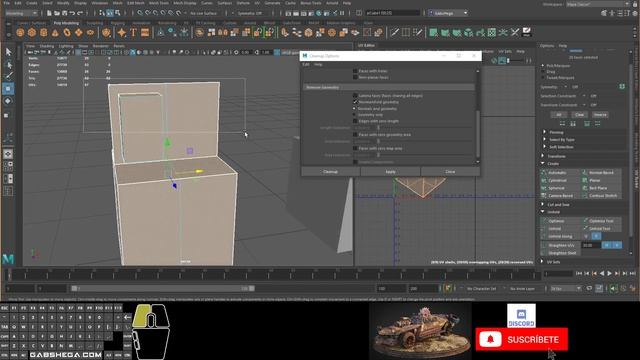Create a polygon torus from the shelf
This screenshot has height=360, width=640.
67,33
